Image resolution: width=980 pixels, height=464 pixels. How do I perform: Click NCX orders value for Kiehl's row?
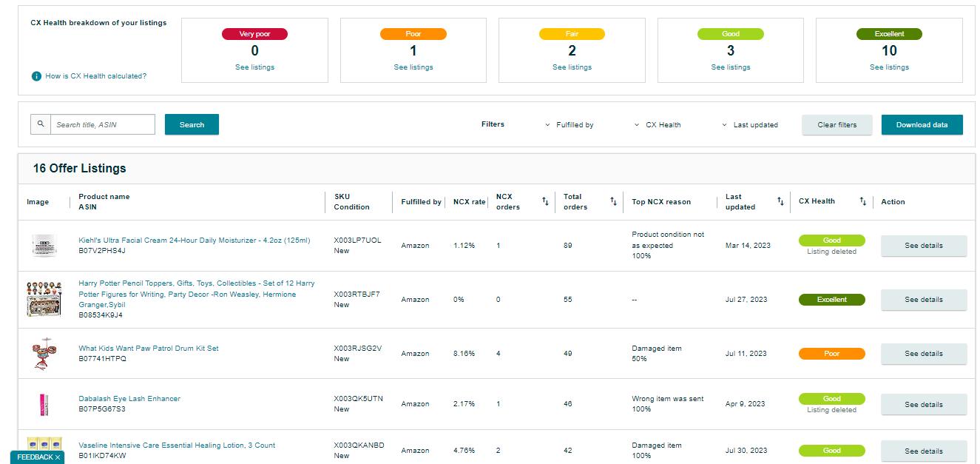pyautogui.click(x=498, y=246)
